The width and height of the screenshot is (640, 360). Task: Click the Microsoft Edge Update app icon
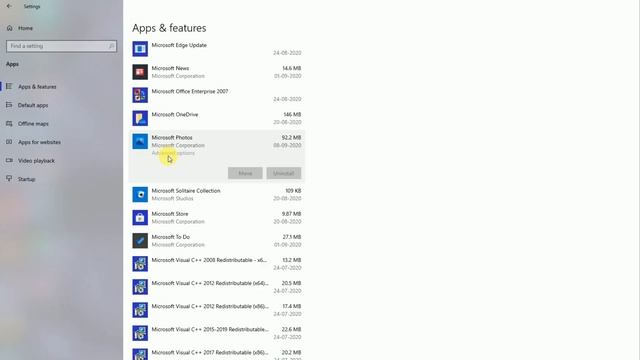pos(140,49)
